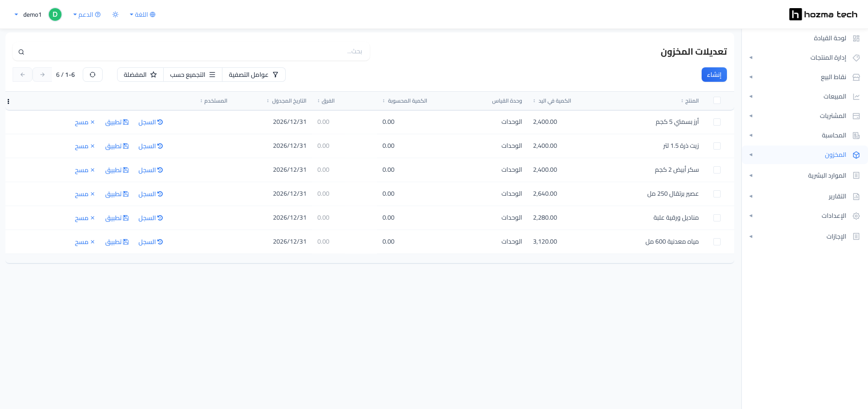Sort by الكمية المحسوبة column header
This screenshot has height=409, width=868.
(x=405, y=101)
